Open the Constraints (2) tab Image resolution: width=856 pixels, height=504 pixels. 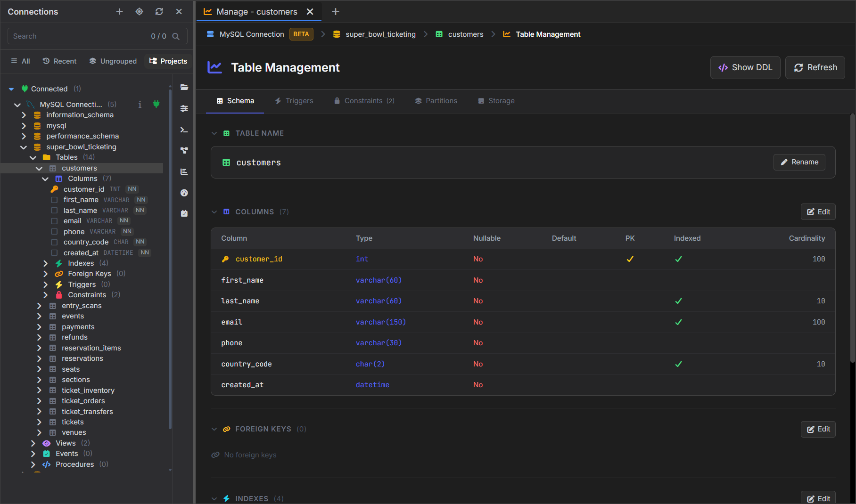364,101
